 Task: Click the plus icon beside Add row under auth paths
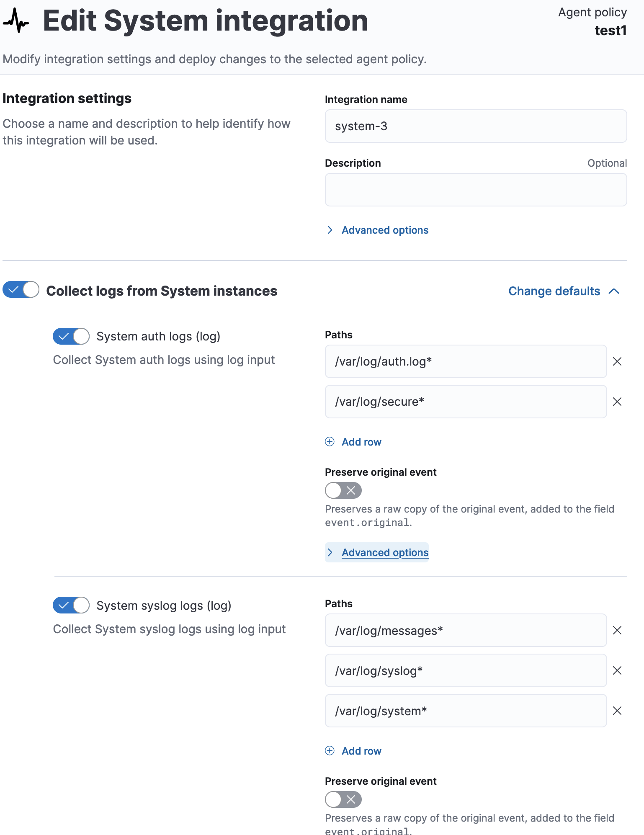(330, 441)
